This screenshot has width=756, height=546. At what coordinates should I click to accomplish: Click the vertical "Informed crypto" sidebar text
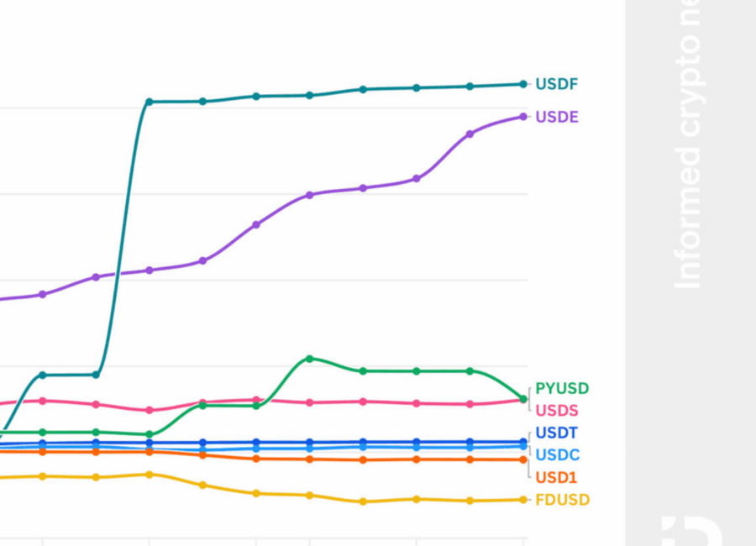(687, 144)
